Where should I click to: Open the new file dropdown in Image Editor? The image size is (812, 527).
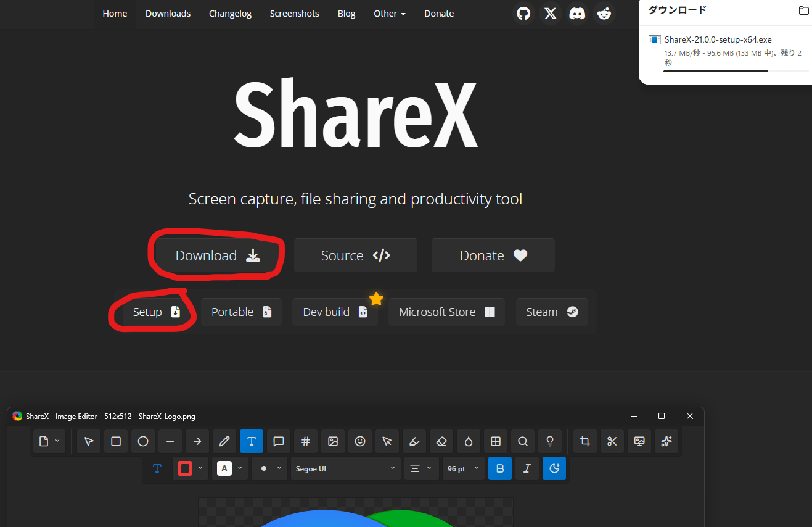coord(49,441)
